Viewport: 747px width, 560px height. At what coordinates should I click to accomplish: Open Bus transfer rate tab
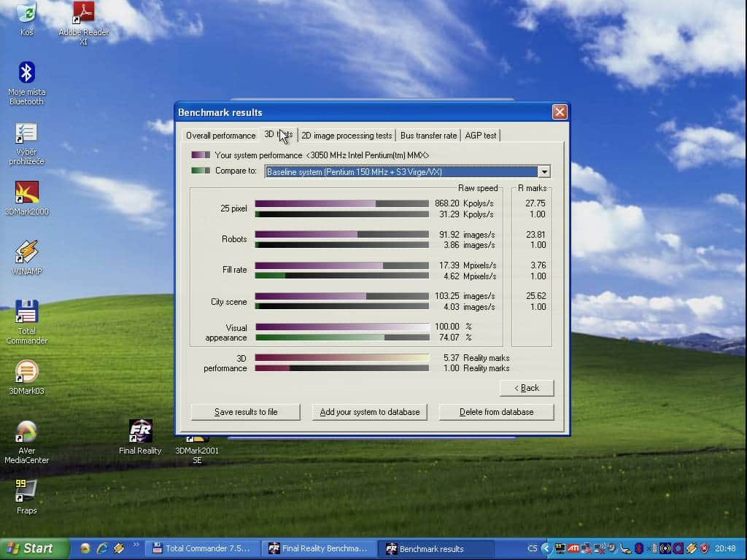click(x=428, y=136)
